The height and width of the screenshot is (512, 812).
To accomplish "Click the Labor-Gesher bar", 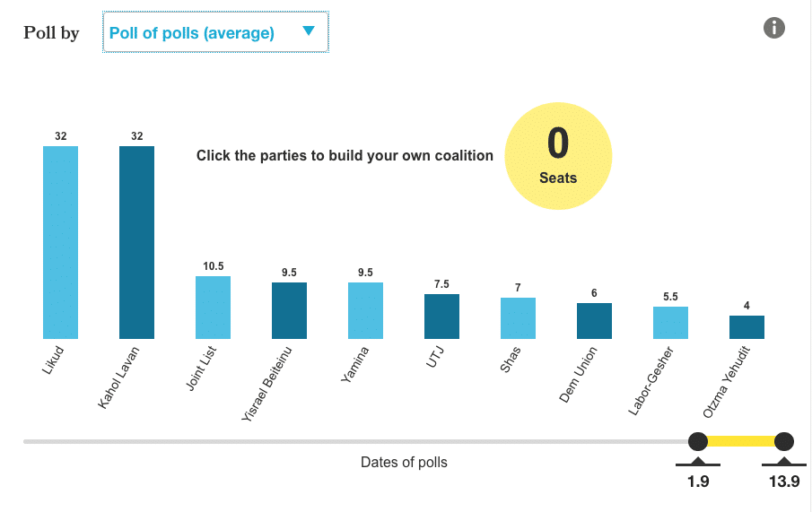I will click(x=671, y=323).
